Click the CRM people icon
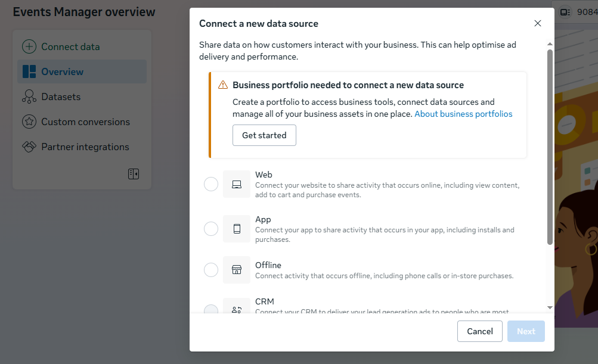 pos(237,309)
